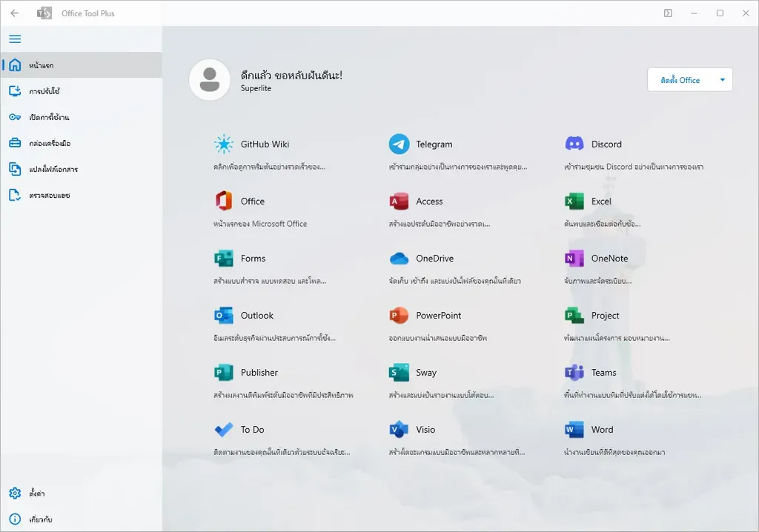The image size is (759, 532).
Task: Select the Teams app icon
Action: (574, 372)
